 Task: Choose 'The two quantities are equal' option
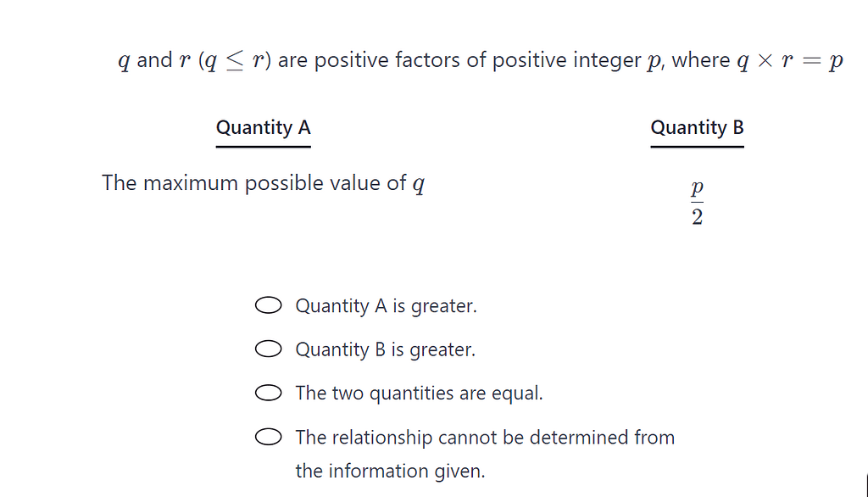tap(268, 393)
